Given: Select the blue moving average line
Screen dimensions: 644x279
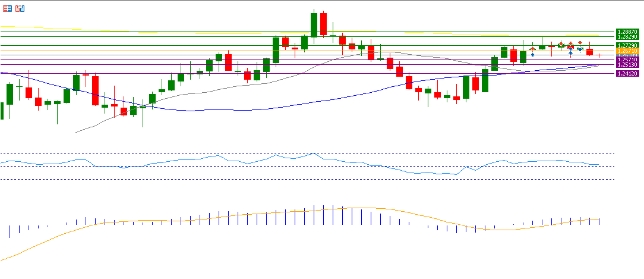Looking at the screenshot, I should pos(238,110).
